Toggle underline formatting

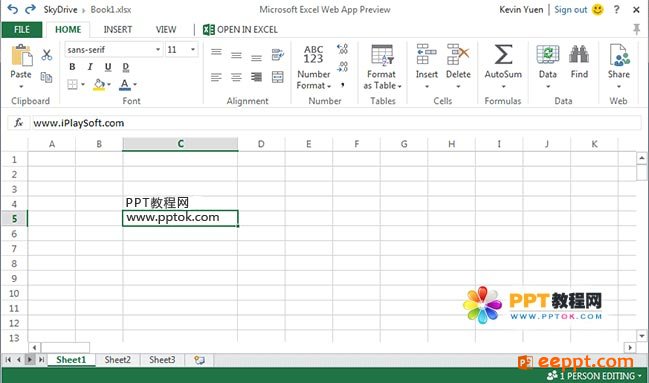108,67
